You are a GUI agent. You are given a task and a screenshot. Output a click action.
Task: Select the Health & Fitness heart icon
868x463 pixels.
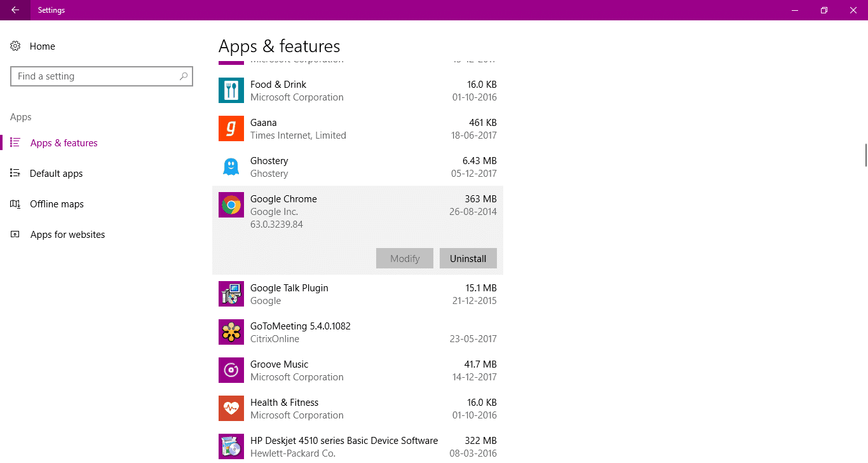tap(231, 408)
